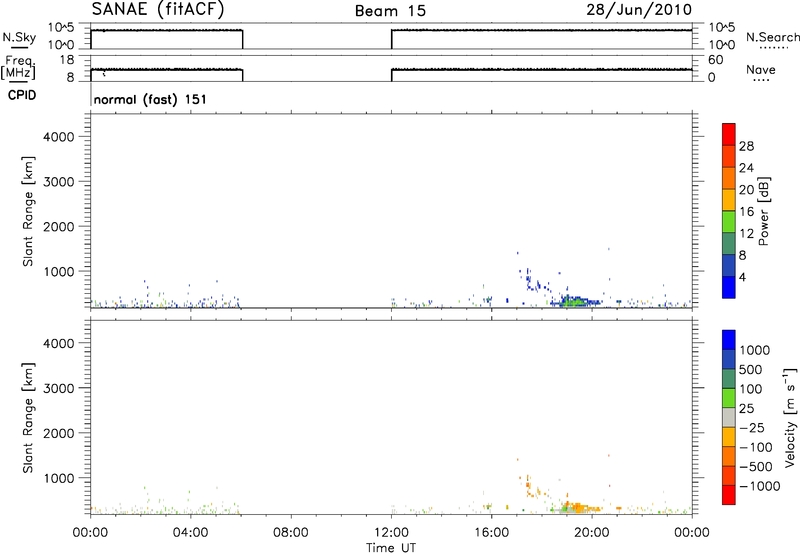Viewport: 800px width, 554px height.
Task: Click the "Slant Range [km]" label of velocity panel
Action: 28,418
